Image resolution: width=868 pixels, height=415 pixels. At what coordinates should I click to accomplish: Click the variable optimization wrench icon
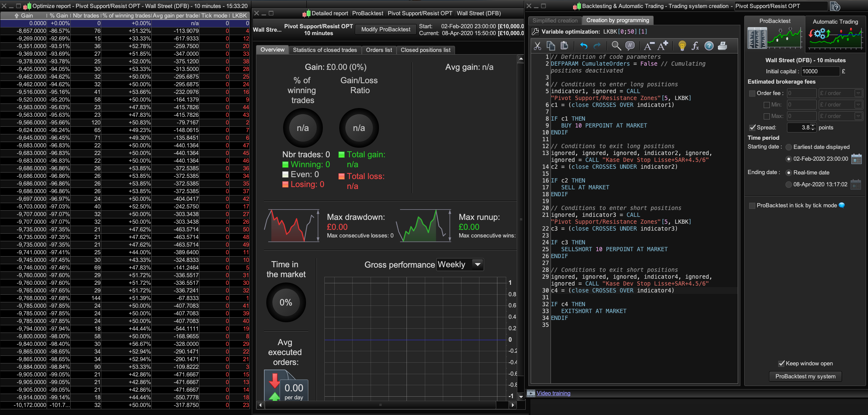tap(535, 32)
